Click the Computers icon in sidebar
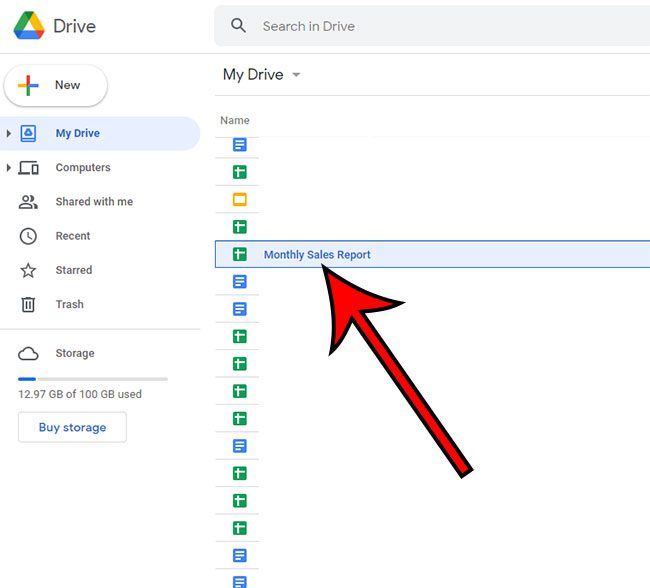650x588 pixels. (x=29, y=168)
